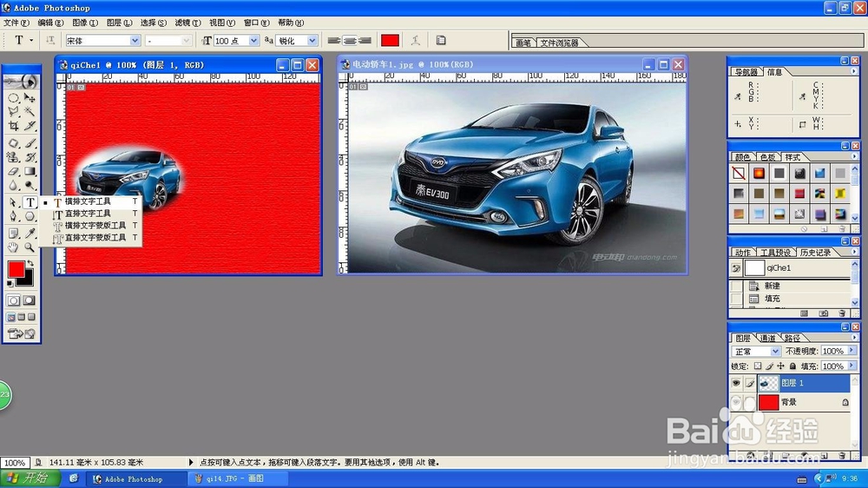The width and height of the screenshot is (868, 488).
Task: Open anti-aliasing dropdown 锐化
Action: pos(312,41)
